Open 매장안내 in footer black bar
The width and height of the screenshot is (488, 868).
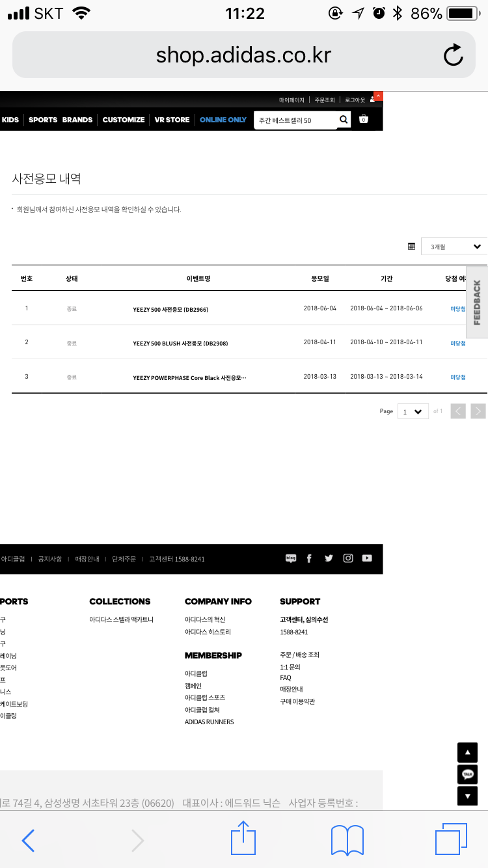[x=87, y=559]
